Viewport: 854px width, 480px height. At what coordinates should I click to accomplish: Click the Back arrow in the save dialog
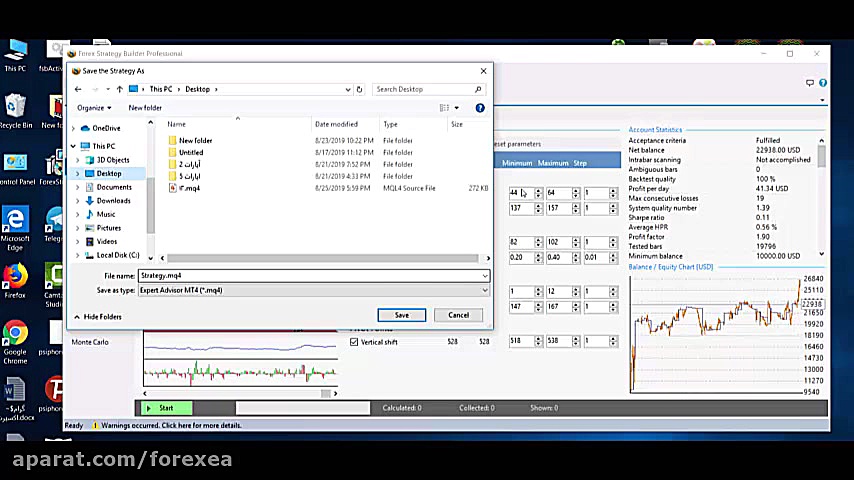tap(78, 89)
